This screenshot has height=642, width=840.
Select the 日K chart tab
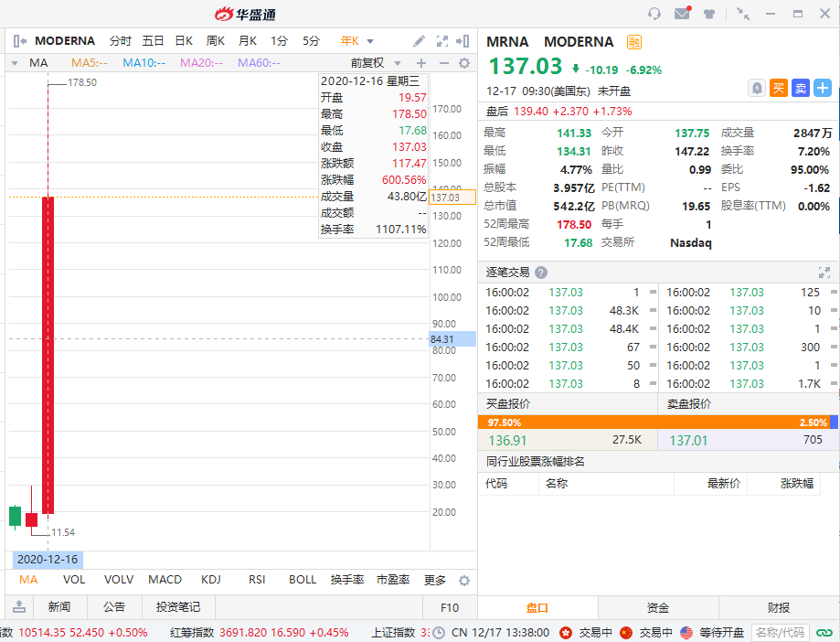(x=184, y=41)
